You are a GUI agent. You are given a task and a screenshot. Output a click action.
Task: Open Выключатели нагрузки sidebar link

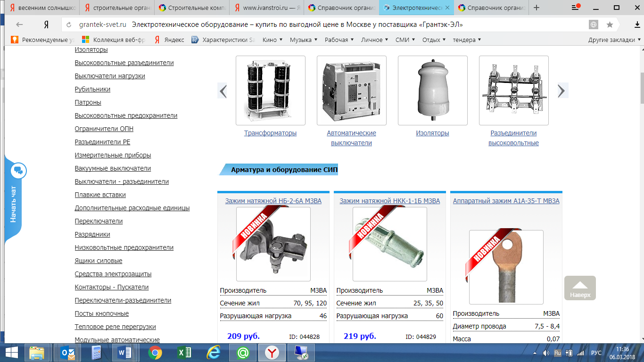(110, 76)
